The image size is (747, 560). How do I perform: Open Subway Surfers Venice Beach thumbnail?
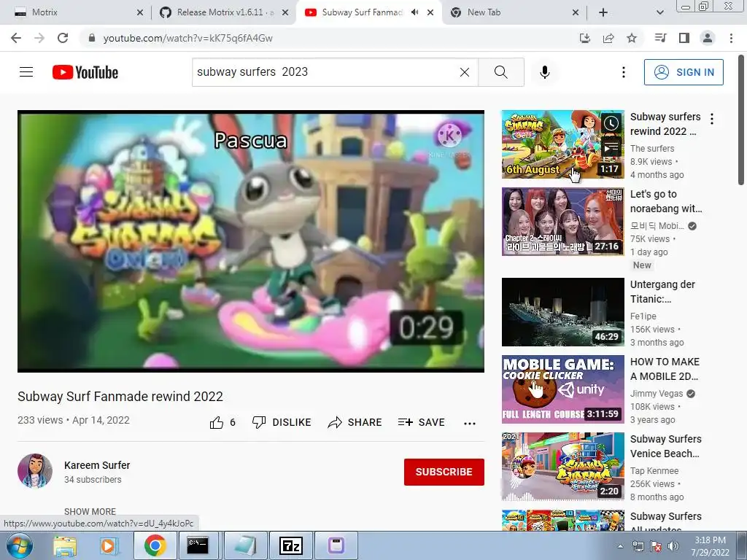[x=562, y=466]
